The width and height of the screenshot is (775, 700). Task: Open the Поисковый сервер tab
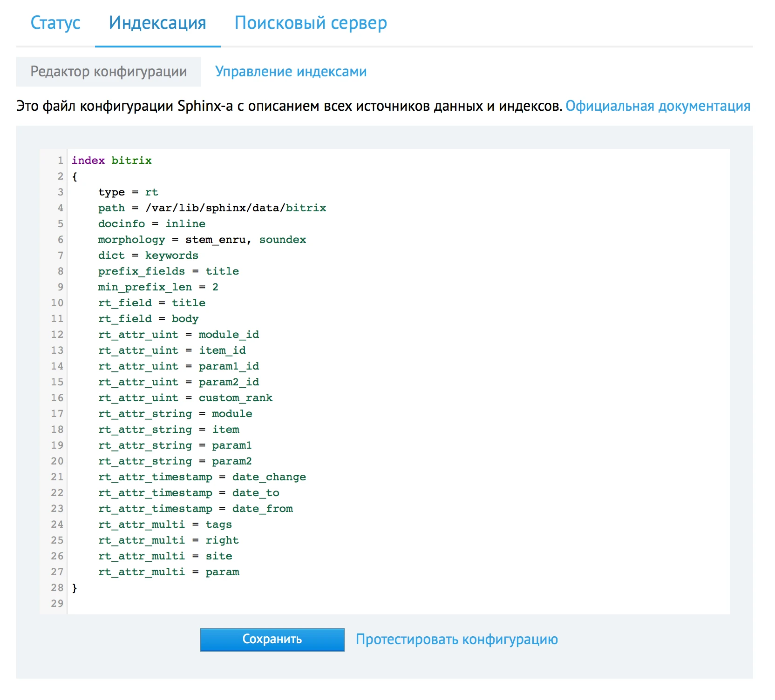pos(311,23)
